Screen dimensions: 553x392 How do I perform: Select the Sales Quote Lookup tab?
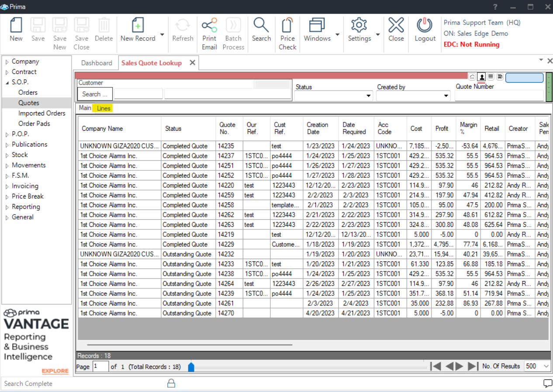[152, 63]
